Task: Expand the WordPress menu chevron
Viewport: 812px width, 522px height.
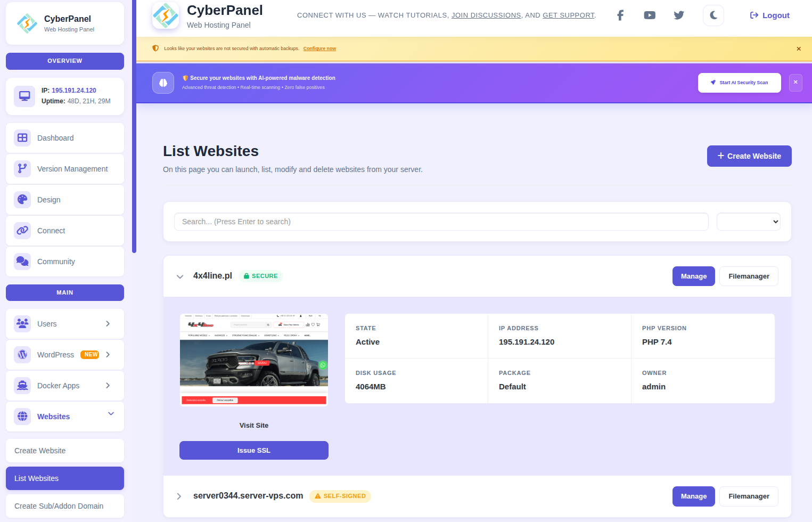Action: coord(108,355)
